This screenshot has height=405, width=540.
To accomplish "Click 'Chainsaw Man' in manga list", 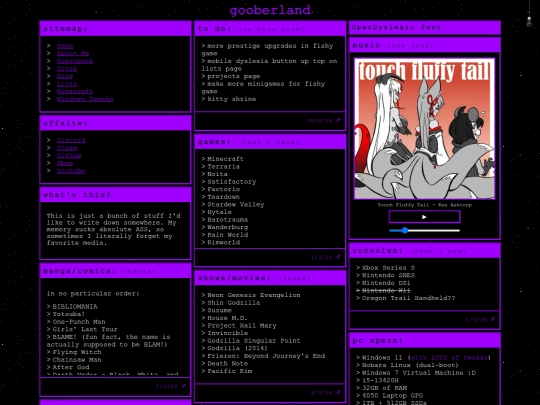I will (x=77, y=360).
